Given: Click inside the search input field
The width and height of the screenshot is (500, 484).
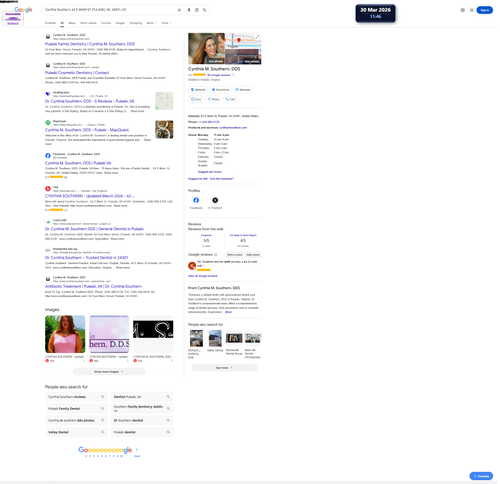Looking at the screenshot, I should pyautogui.click(x=110, y=10).
